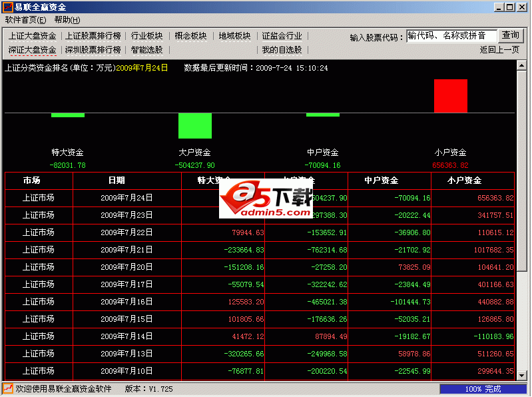The width and height of the screenshot is (532, 397).
Task: Click the 小户资金 column header
Action: coord(473,181)
